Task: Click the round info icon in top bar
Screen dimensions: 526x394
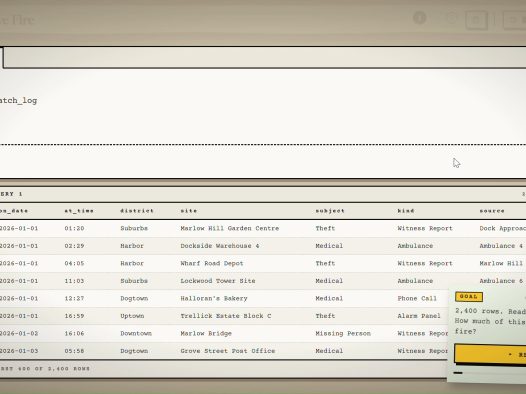Action: 419,18
